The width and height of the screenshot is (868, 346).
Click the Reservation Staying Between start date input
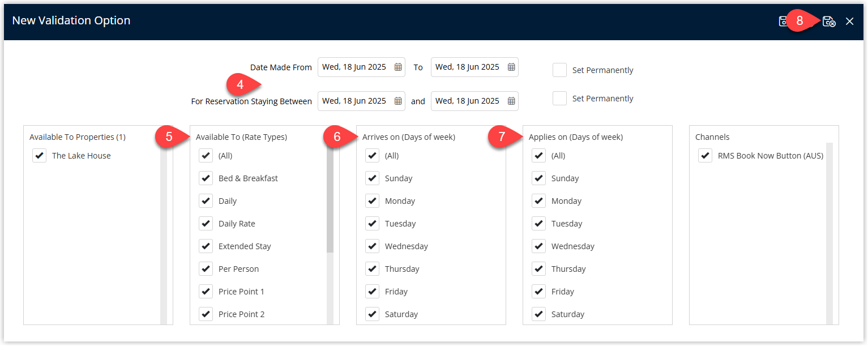(361, 101)
